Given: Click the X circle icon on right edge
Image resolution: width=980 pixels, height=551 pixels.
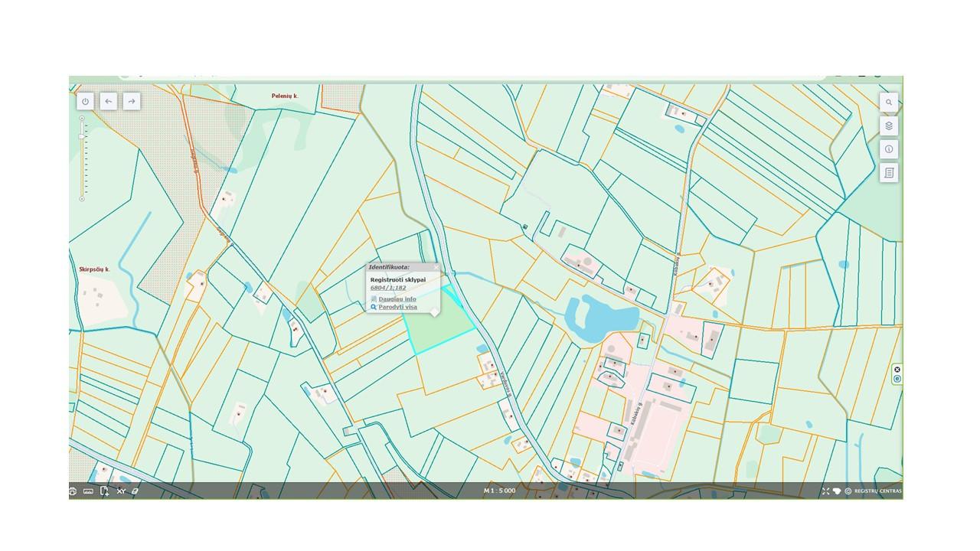Looking at the screenshot, I should (x=897, y=370).
